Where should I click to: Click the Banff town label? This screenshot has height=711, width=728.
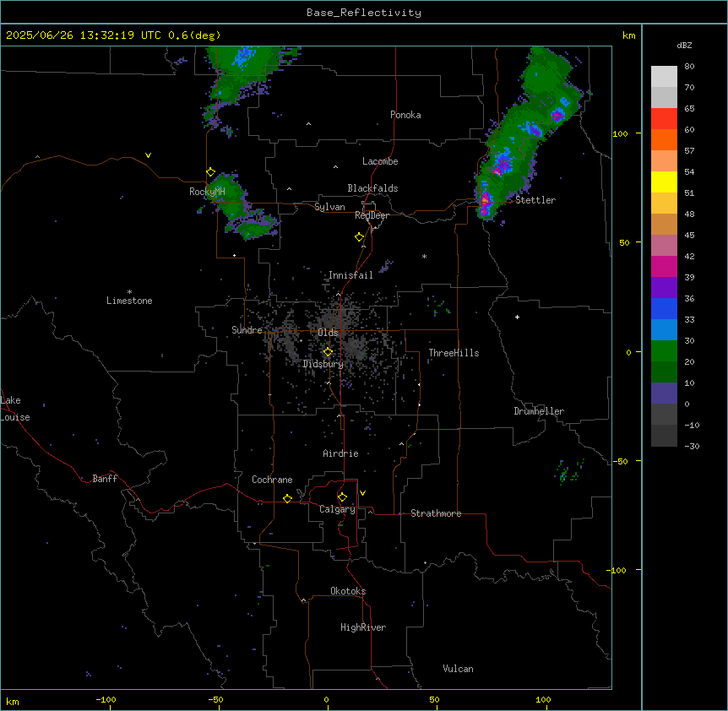(x=105, y=479)
